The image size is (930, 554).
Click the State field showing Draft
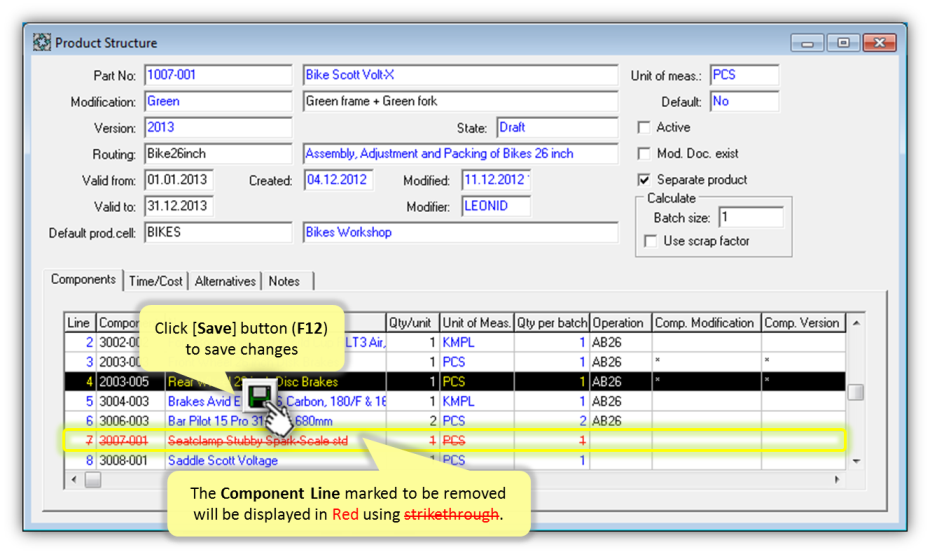click(556, 128)
